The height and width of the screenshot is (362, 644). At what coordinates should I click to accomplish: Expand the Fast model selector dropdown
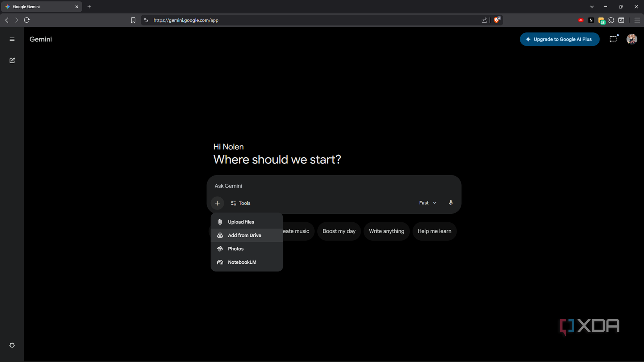[428, 203]
